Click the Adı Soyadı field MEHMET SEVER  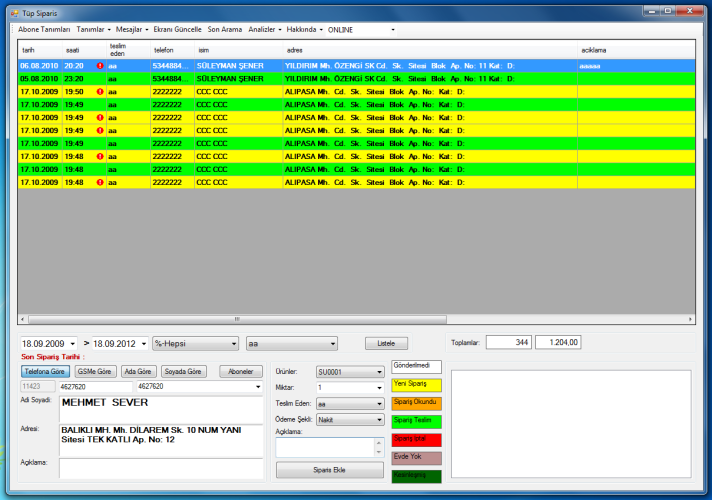coord(161,409)
